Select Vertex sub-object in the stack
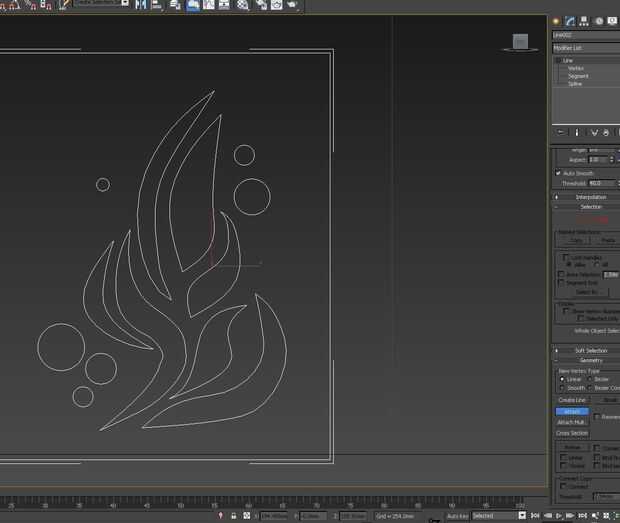This screenshot has width=620, height=523. point(575,68)
